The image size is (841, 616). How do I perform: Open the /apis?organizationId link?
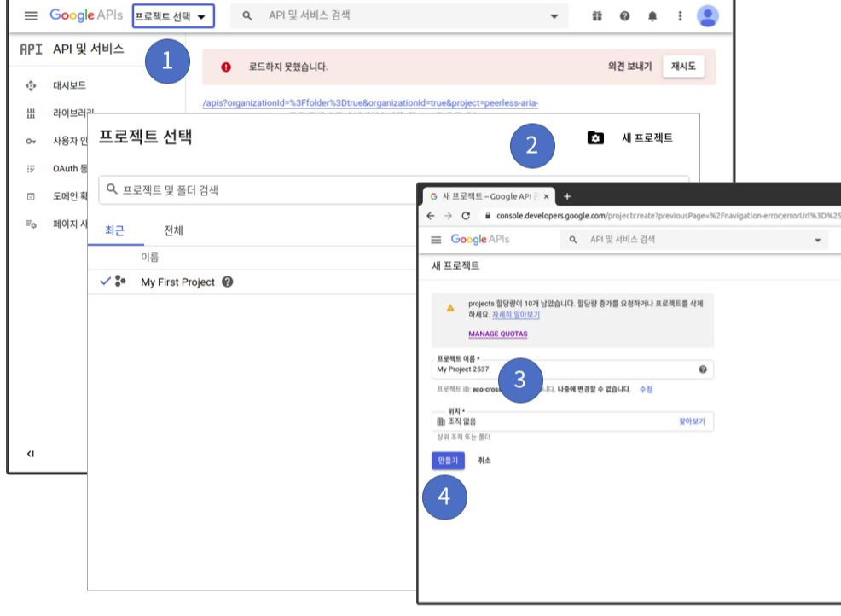click(x=370, y=103)
